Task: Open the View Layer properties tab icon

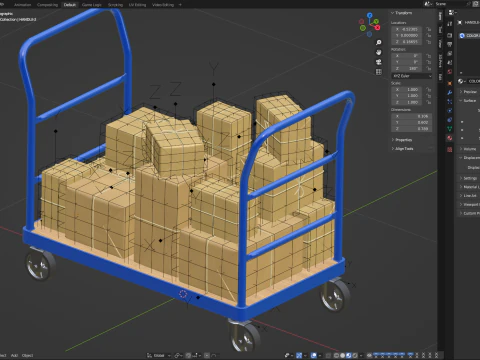Action: coord(450,53)
